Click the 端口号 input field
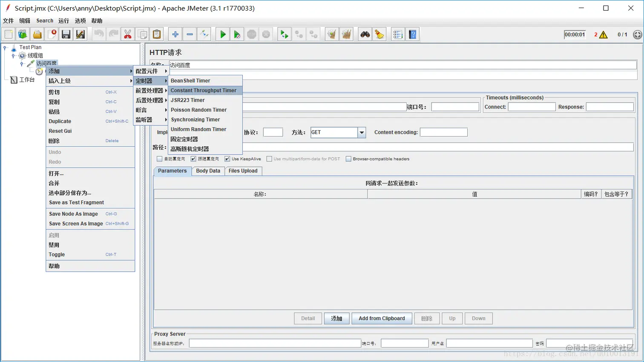This screenshot has width=644, height=362. [x=455, y=107]
